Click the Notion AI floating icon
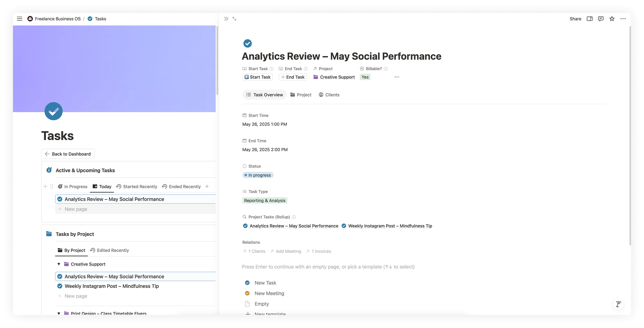Image resolution: width=644 pixels, height=328 pixels. click(618, 304)
